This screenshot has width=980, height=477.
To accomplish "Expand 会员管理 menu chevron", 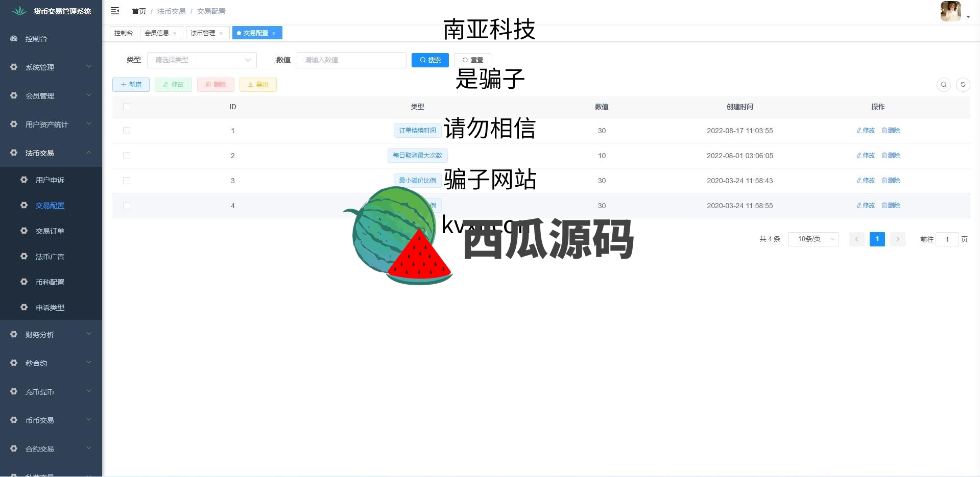I will coord(89,95).
